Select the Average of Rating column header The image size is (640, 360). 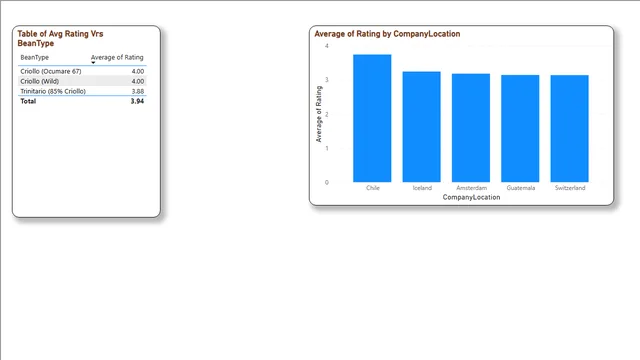click(117, 58)
